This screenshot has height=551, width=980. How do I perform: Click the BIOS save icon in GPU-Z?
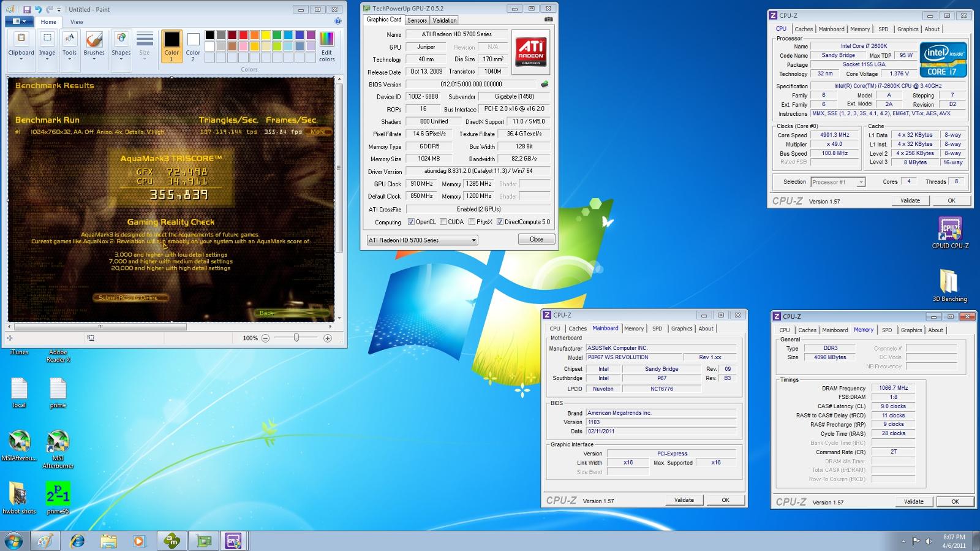(545, 84)
